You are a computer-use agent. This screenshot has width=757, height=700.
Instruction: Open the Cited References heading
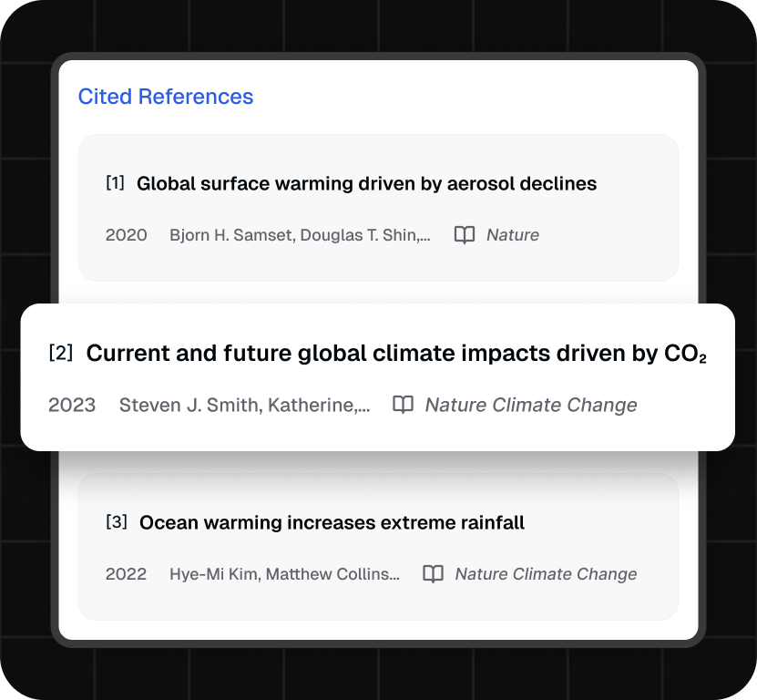pos(166,96)
